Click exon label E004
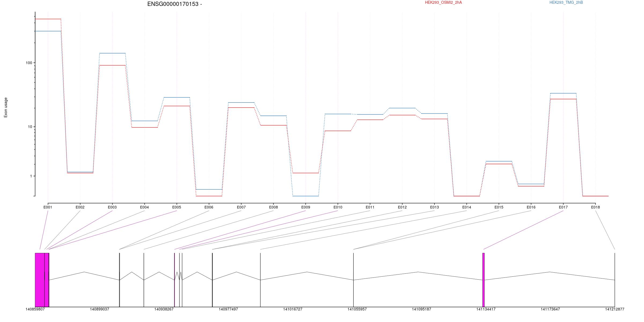644x322 pixels. tap(144, 207)
